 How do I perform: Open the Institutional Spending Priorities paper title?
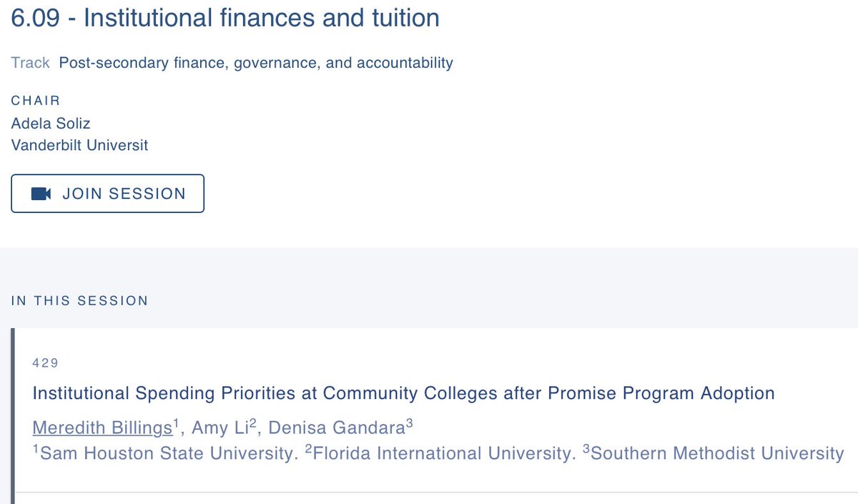(x=403, y=393)
